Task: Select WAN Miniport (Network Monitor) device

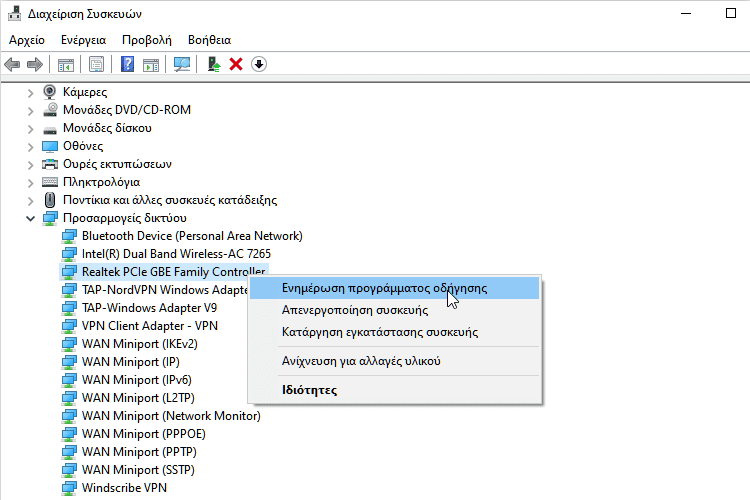Action: [x=170, y=416]
